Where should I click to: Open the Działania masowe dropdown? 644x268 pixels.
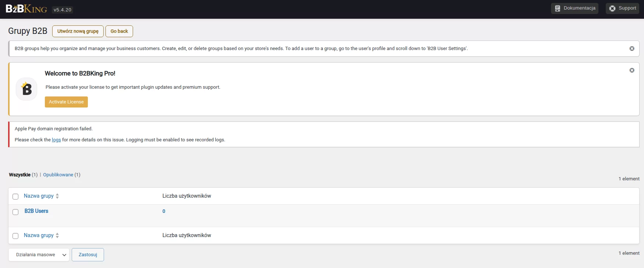pos(39,255)
